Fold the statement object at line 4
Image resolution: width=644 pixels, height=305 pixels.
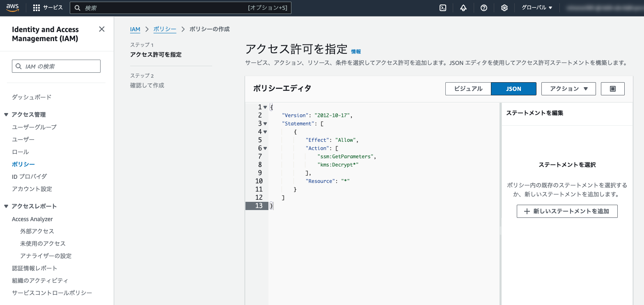[265, 132]
